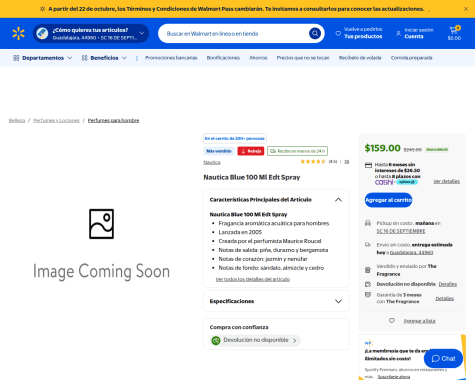Click the Departamentos grid icon
The width and height of the screenshot is (475, 380).
pyautogui.click(x=16, y=58)
